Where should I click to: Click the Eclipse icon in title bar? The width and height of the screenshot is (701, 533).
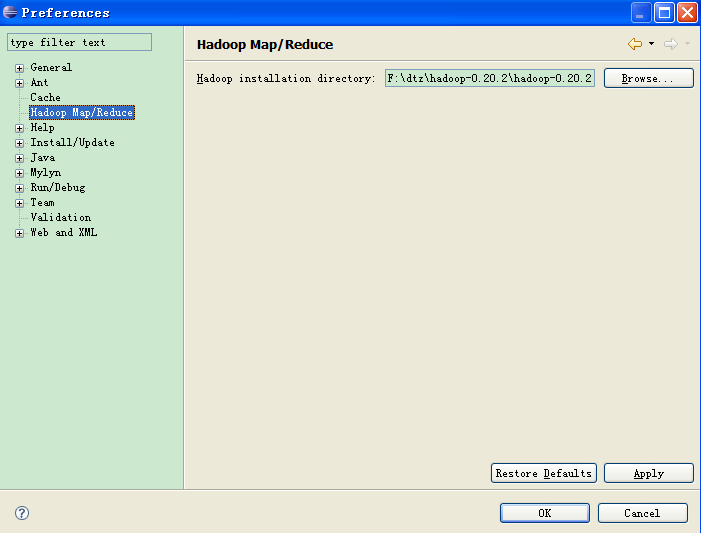click(10, 12)
